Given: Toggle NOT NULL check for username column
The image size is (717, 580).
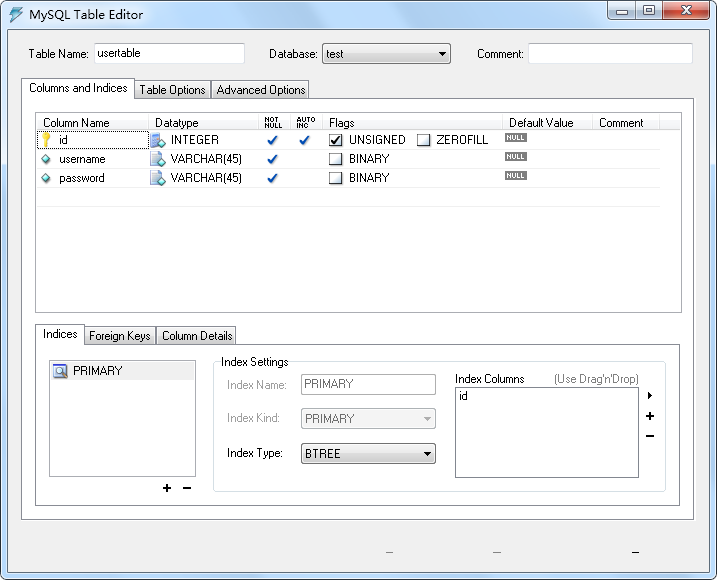Looking at the screenshot, I should click(x=272, y=159).
